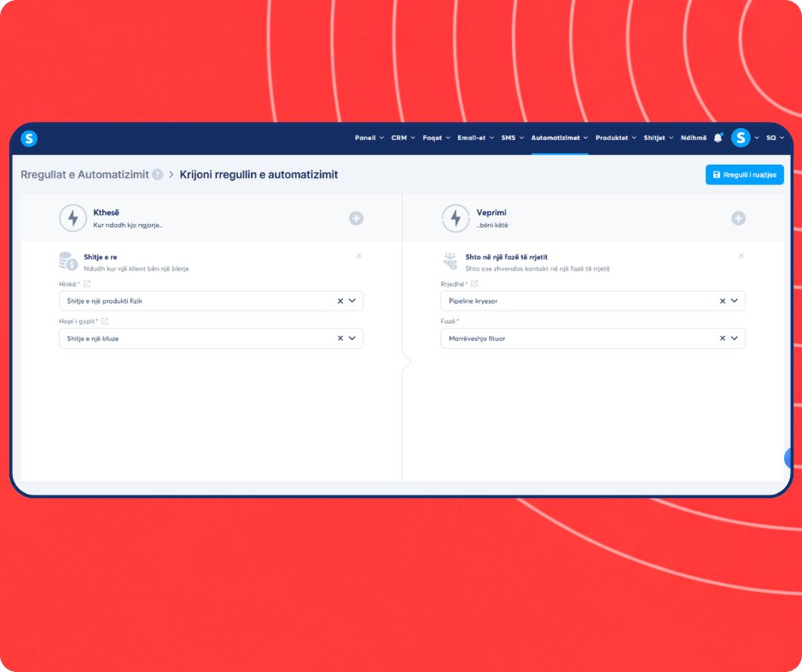Open the notifications bell
This screenshot has height=672, width=802.
click(718, 137)
